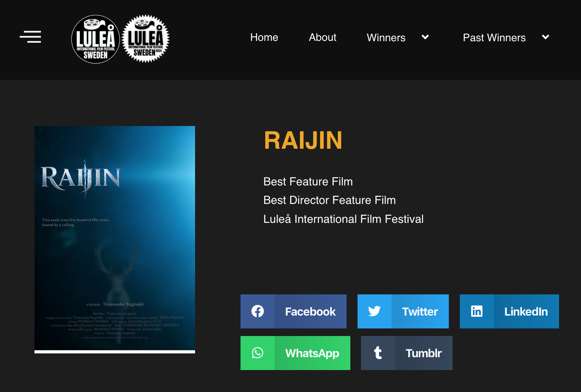Expand the Past Winners dropdown arrow

click(545, 37)
